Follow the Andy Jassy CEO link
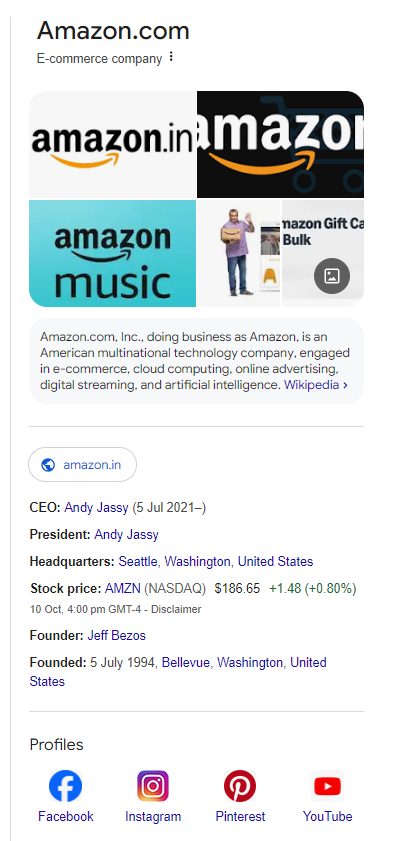 coord(97,507)
